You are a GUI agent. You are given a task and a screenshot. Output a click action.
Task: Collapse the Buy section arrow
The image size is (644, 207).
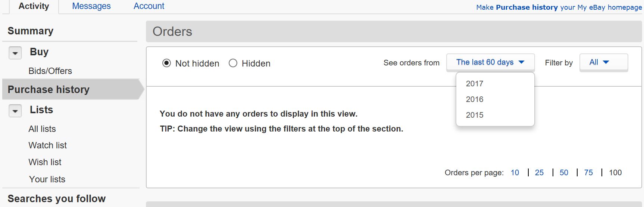15,53
